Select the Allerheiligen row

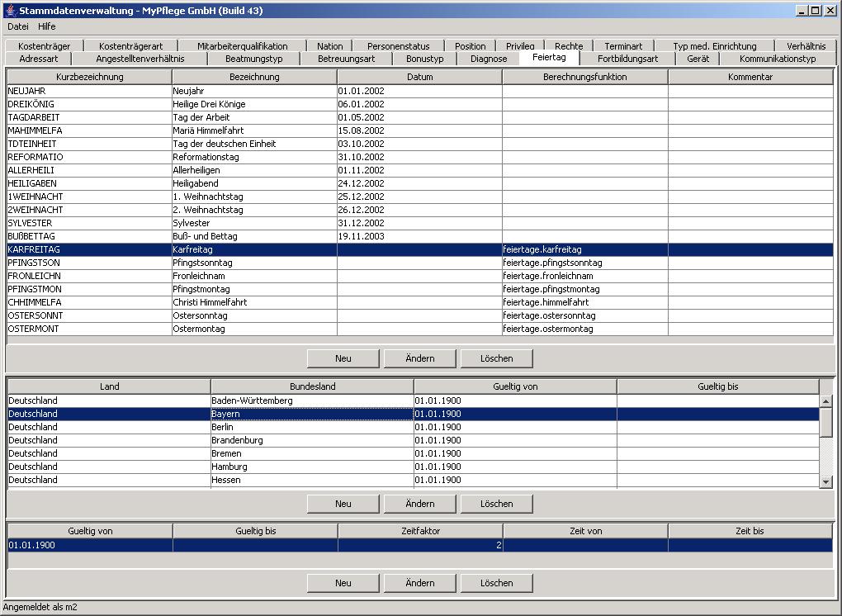[420, 170]
